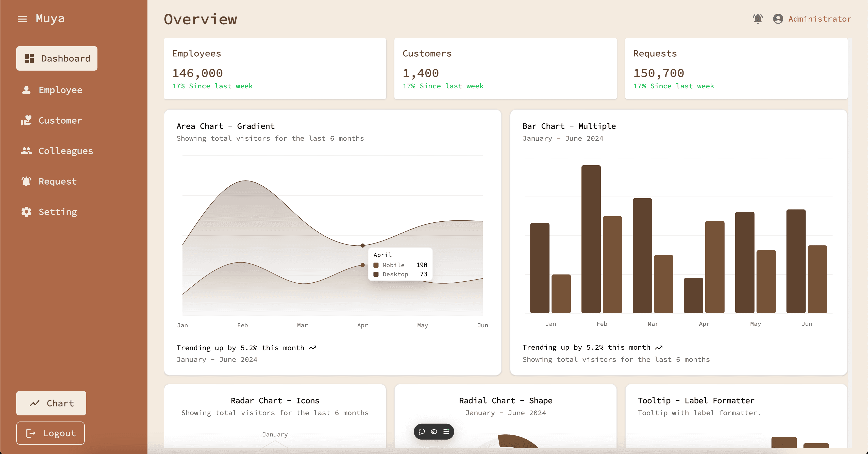Screen dimensions: 868x454
Task: Click 'January' label on Radar chart
Action: [275, 434]
